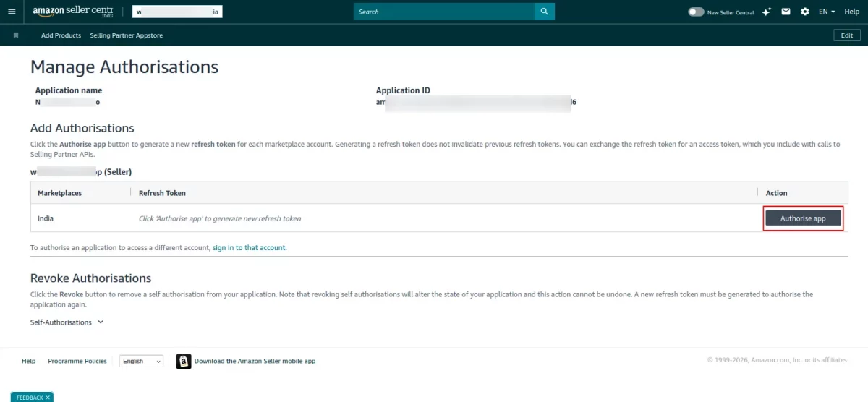Viewport: 868px width, 402px height.
Task: Click the Authorise app button
Action: [x=803, y=218]
